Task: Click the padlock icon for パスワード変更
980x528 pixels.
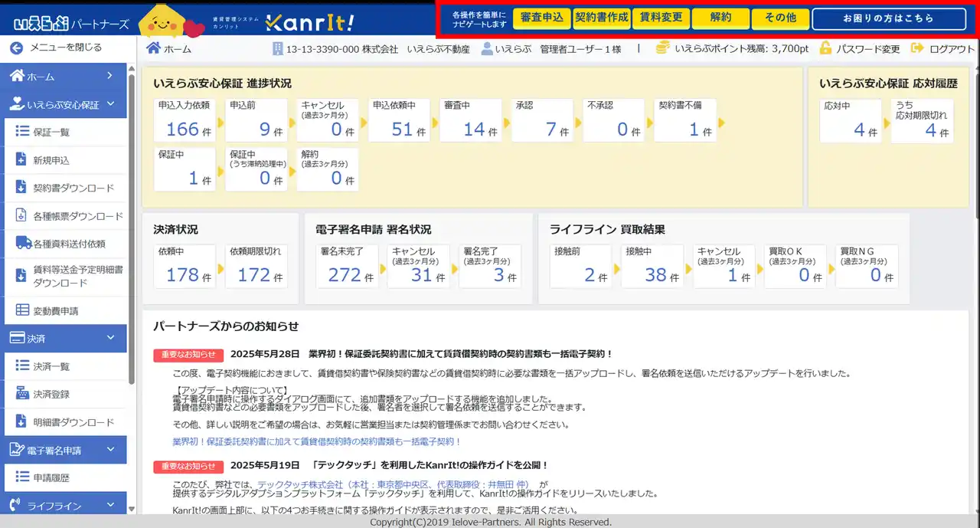Action: pyautogui.click(x=825, y=48)
